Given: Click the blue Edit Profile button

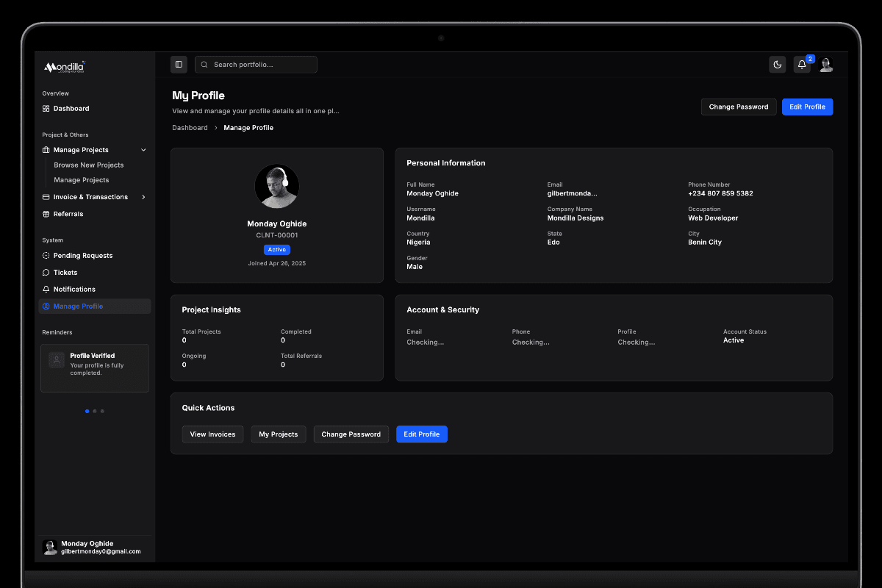Looking at the screenshot, I should point(807,107).
